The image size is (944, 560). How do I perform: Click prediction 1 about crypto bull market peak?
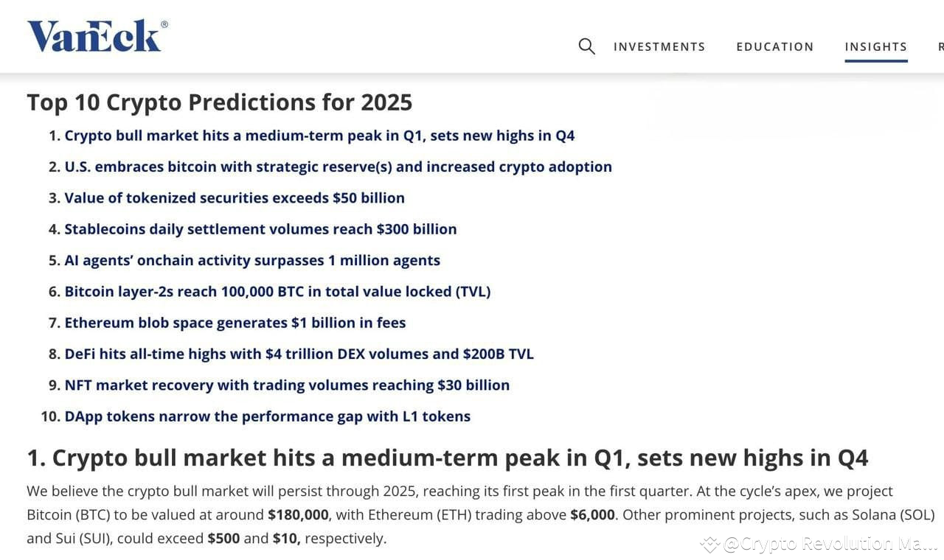(x=320, y=136)
